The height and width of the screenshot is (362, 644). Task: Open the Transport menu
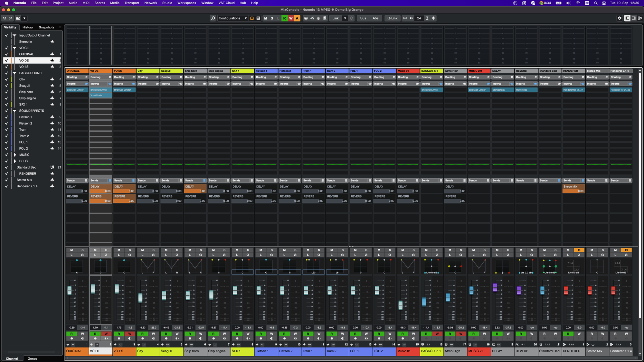pyautogui.click(x=132, y=3)
